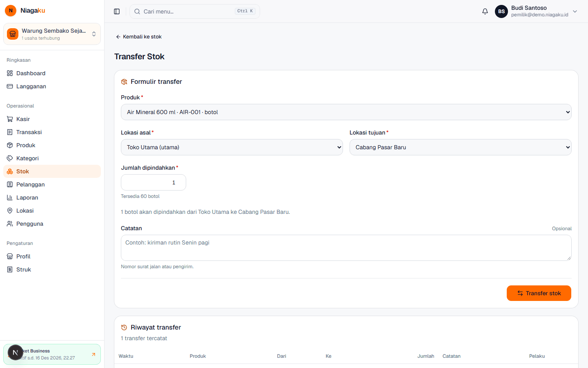Click the Struk receipt icon
Viewport: 588px width, 368px height.
pyautogui.click(x=10, y=269)
